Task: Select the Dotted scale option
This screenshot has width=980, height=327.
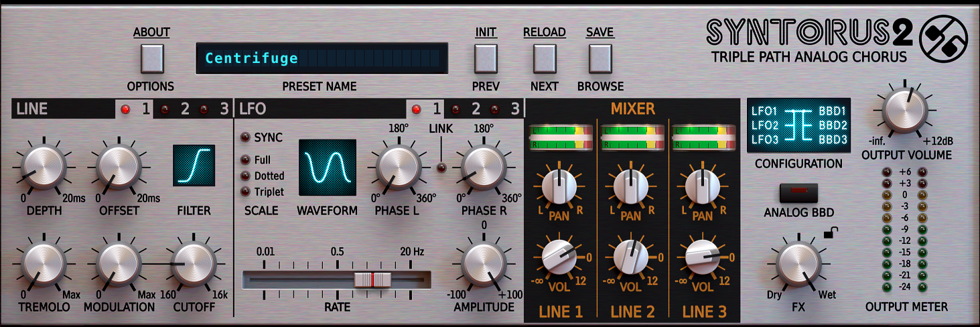Action: [x=246, y=176]
